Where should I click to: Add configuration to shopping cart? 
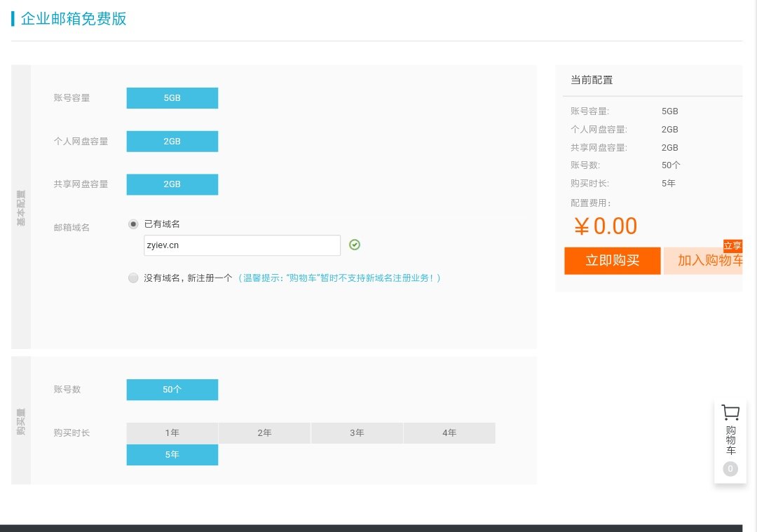[702, 261]
